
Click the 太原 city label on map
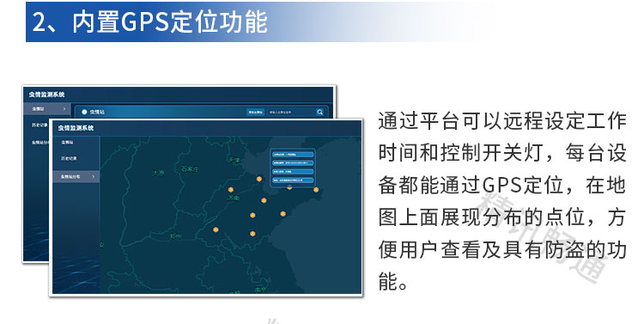coord(159,173)
